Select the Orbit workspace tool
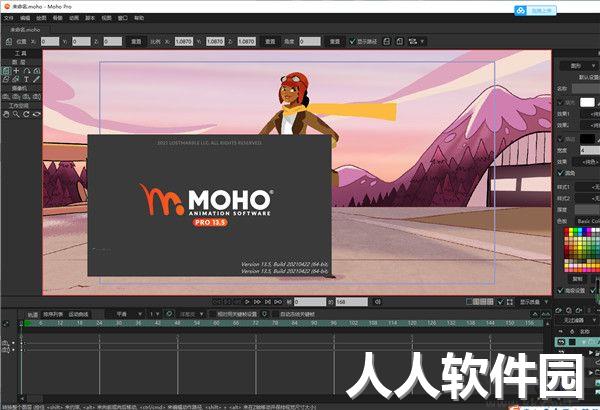Image resolution: width=600 pixels, height=410 pixels. [36, 114]
